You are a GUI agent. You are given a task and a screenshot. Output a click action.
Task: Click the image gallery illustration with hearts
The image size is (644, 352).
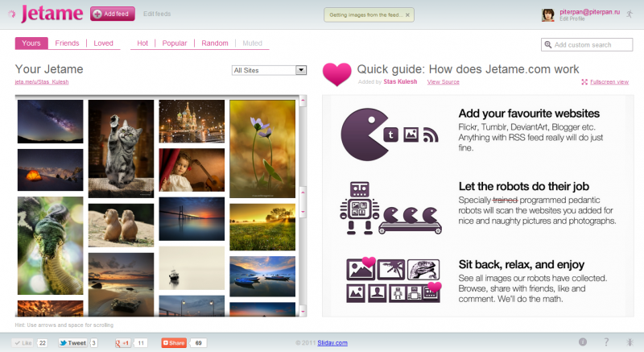pos(394,280)
